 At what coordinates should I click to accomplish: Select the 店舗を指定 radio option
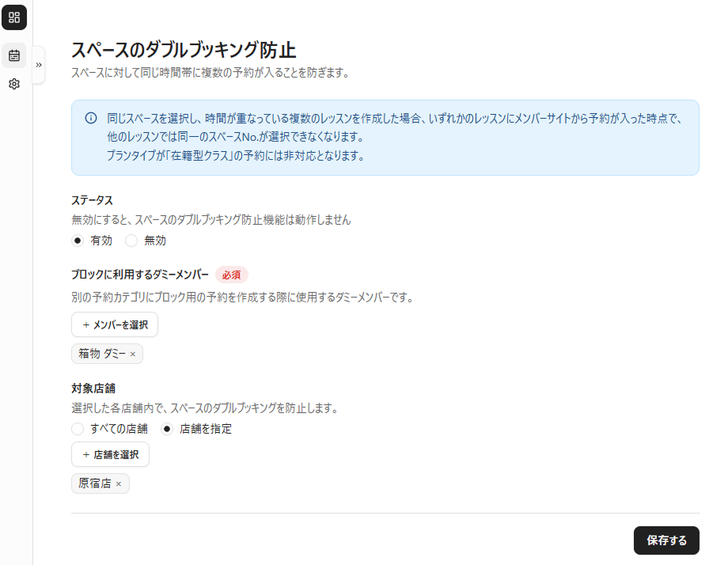(x=167, y=429)
